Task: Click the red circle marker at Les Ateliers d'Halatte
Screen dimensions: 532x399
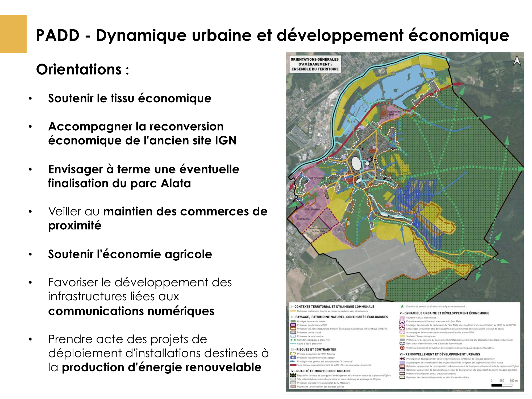Action: [x=383, y=113]
